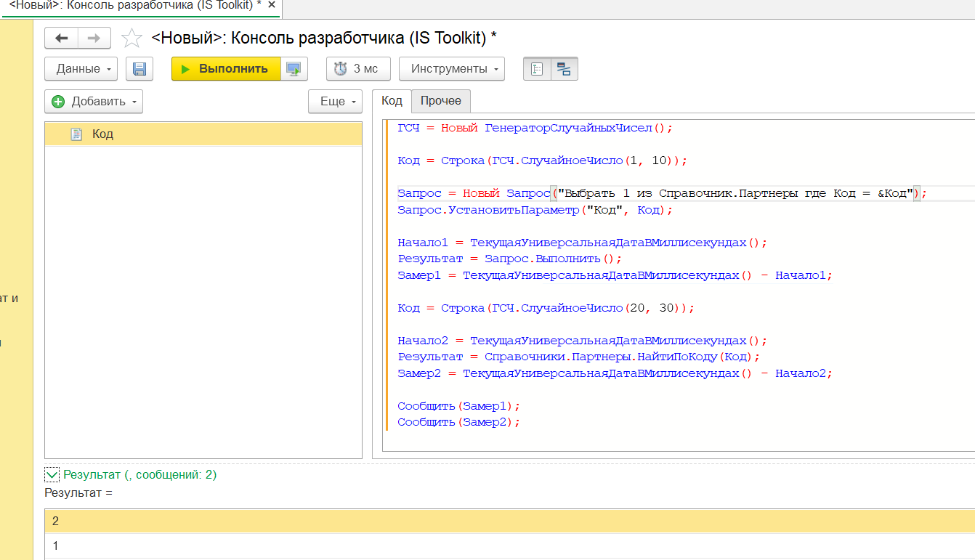The height and width of the screenshot is (560, 975).
Task: Click the Запрос.УстановитьПараметр code line
Action: point(535,210)
